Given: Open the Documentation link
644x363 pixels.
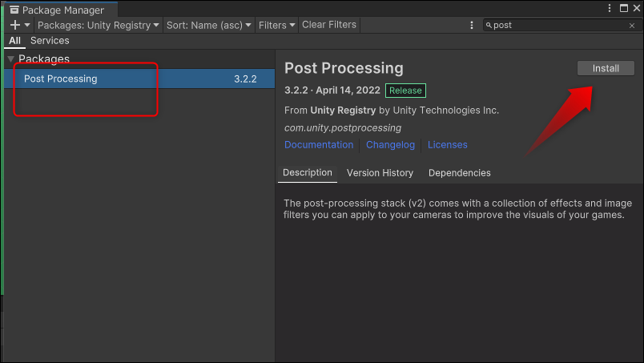Looking at the screenshot, I should tap(319, 145).
